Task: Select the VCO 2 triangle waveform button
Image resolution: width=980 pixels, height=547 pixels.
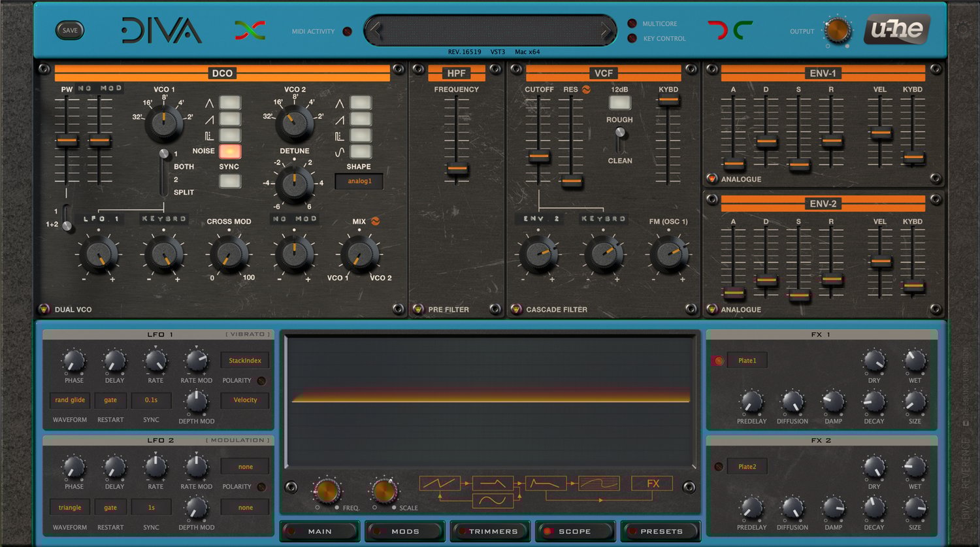Action: coord(361,103)
